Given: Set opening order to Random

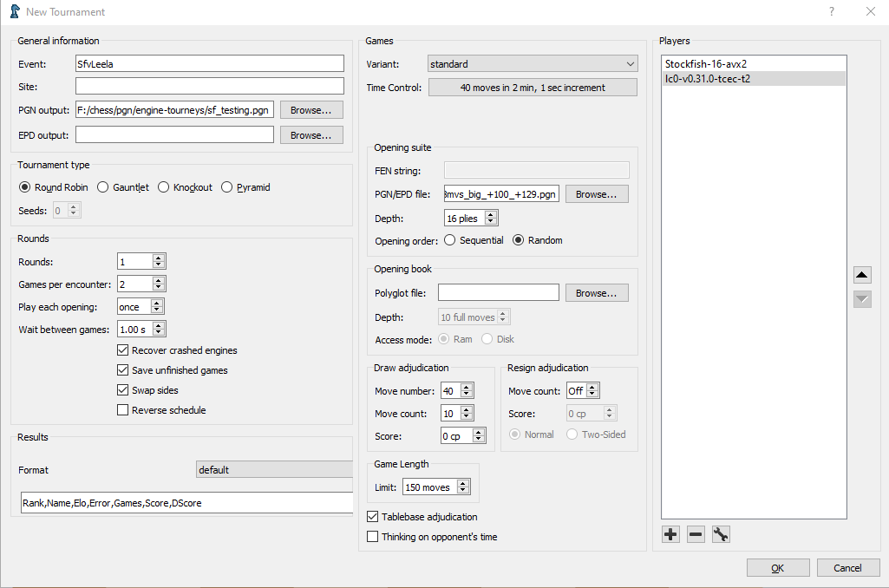Looking at the screenshot, I should pyautogui.click(x=538, y=240).
